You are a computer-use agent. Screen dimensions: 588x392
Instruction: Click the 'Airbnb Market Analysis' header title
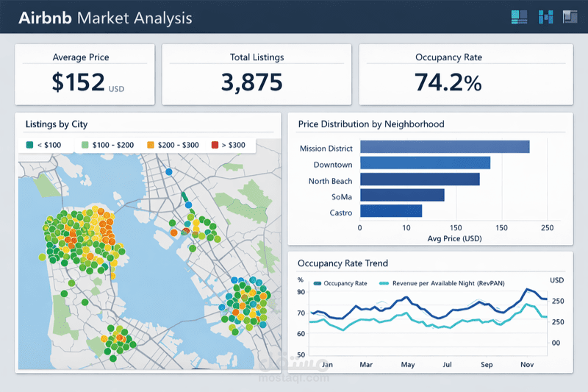coord(105,18)
